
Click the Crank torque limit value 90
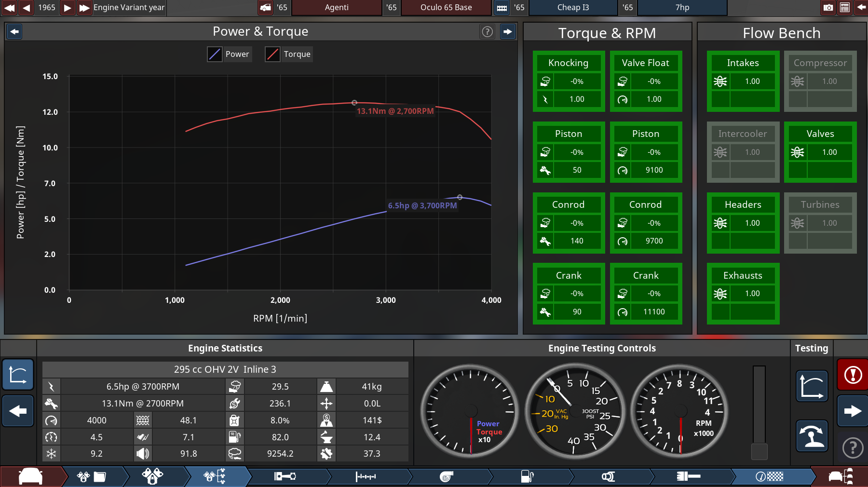(x=577, y=311)
